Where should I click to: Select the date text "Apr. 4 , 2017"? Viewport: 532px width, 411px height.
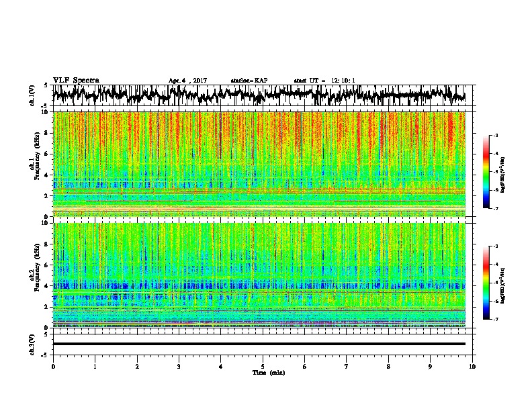187,81
